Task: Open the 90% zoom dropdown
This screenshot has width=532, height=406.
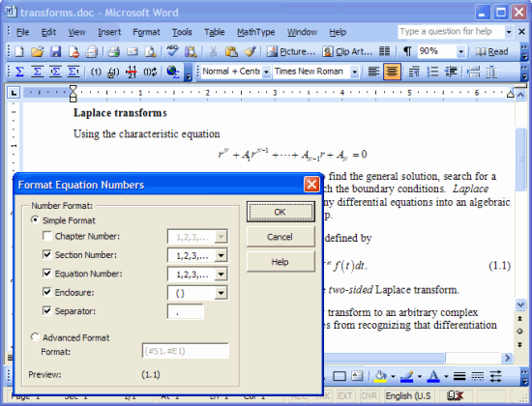Action: pos(460,52)
